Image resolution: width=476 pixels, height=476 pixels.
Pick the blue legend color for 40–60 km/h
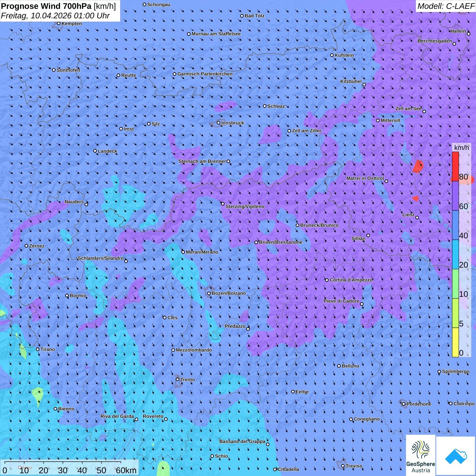(455, 225)
